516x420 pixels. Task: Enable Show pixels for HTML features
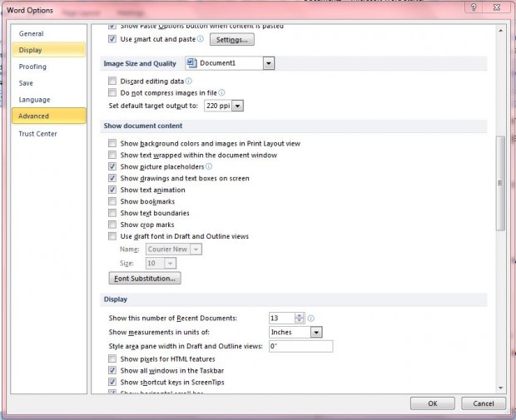coord(112,358)
